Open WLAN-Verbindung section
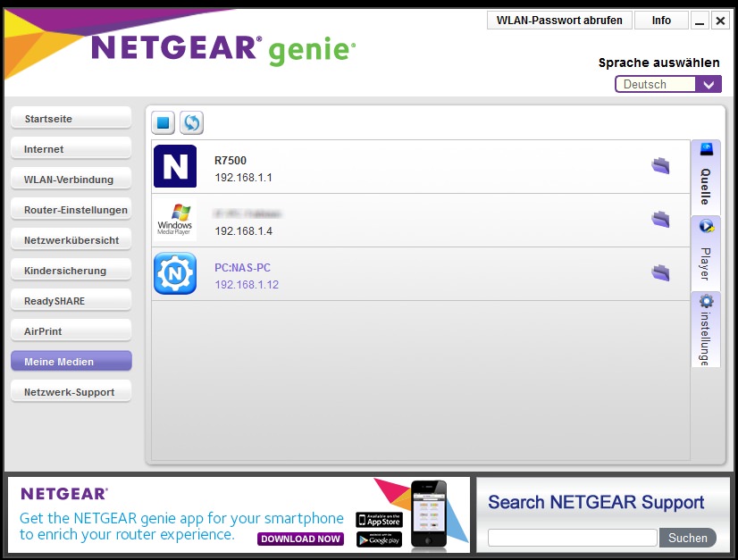Viewport: 738px width, 560px height. coord(71,180)
